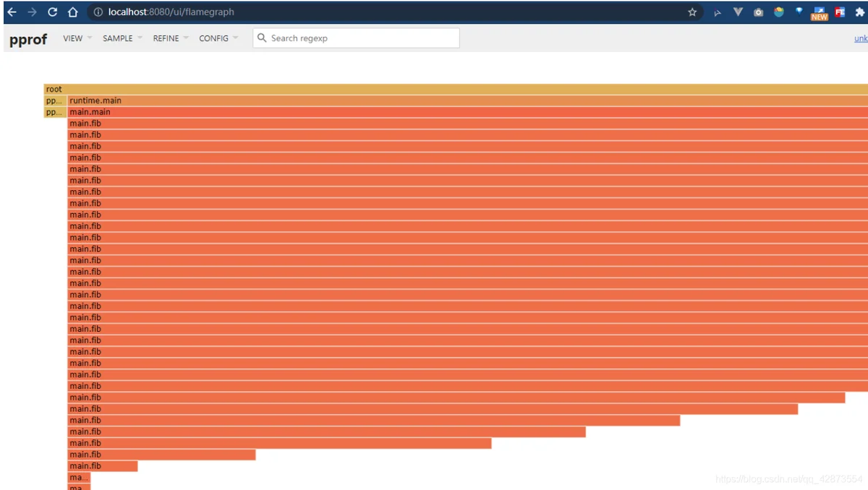Image resolution: width=868 pixels, height=490 pixels.
Task: Select the runtime.main flame bar
Action: (x=468, y=100)
